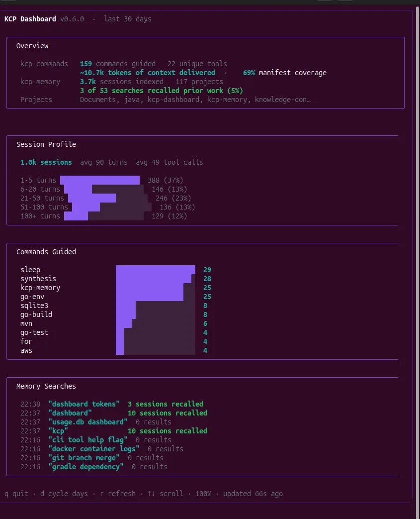Click the "usage.db dashboard" search query
This screenshot has height=519, width=420.
88,422
